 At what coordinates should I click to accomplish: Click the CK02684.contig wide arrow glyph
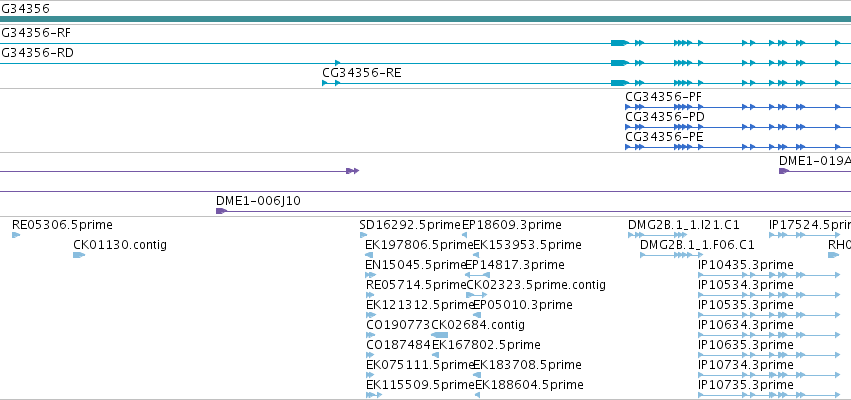click(x=440, y=335)
